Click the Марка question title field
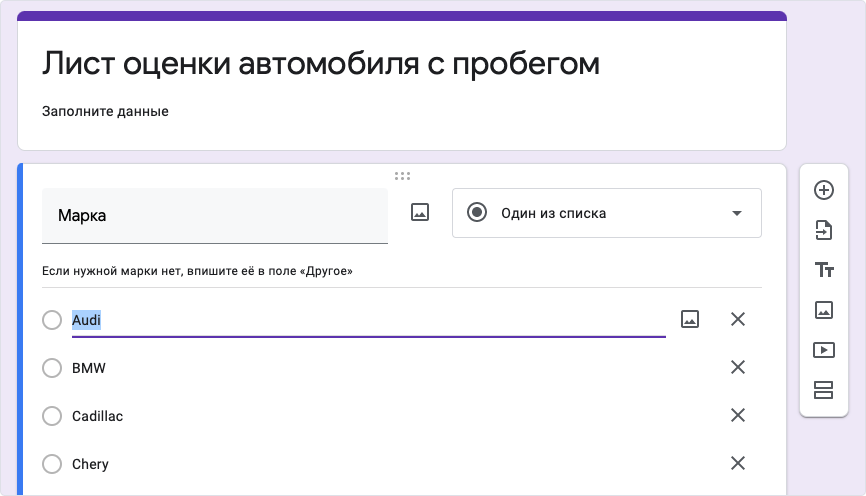This screenshot has height=496, width=866. coord(215,215)
